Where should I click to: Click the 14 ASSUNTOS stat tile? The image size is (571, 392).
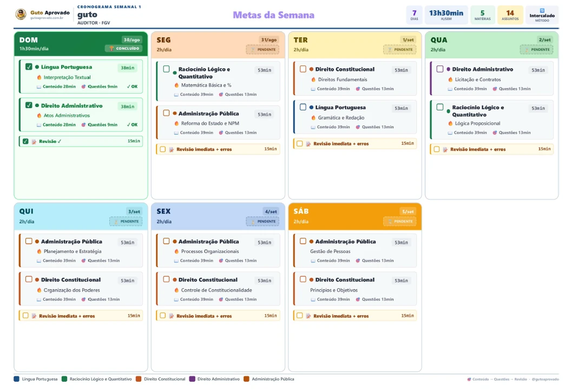click(x=510, y=15)
